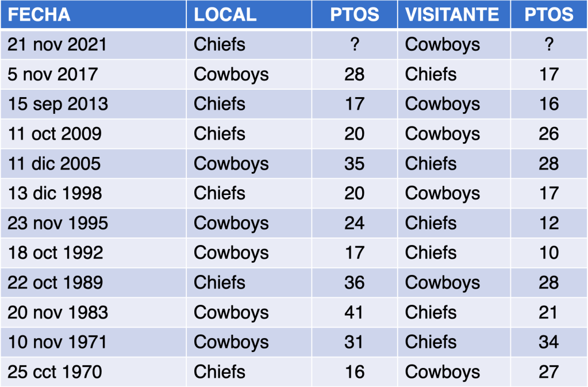Select the 21 nov 2021 date cell

click(57, 45)
